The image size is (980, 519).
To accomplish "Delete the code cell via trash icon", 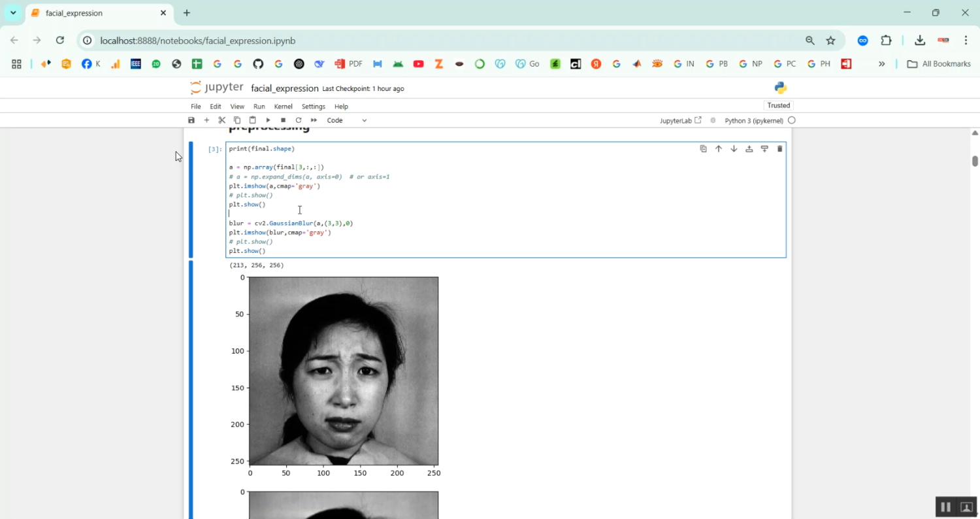I will pos(779,148).
